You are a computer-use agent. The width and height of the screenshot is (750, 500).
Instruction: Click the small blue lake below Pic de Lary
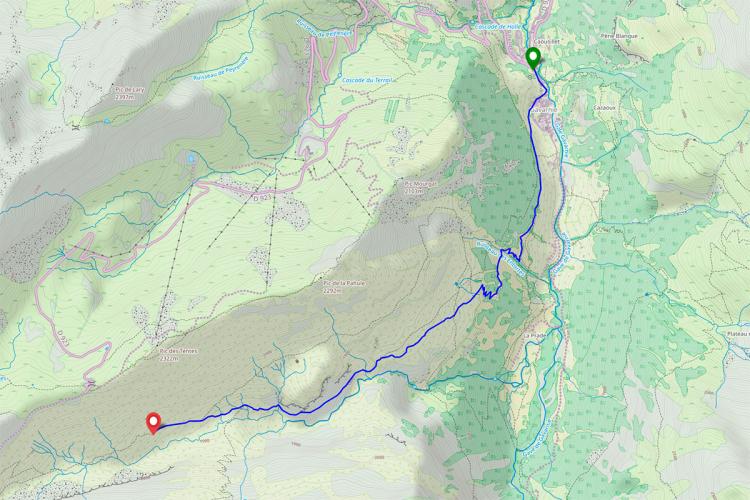[191, 158]
